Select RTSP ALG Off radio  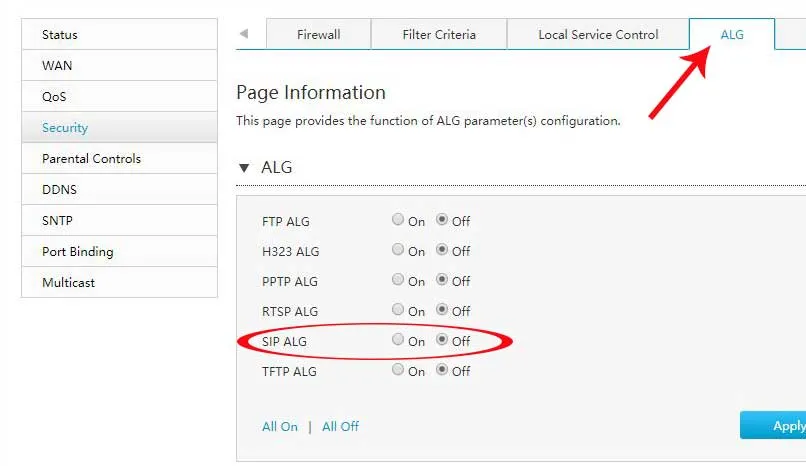tap(442, 310)
